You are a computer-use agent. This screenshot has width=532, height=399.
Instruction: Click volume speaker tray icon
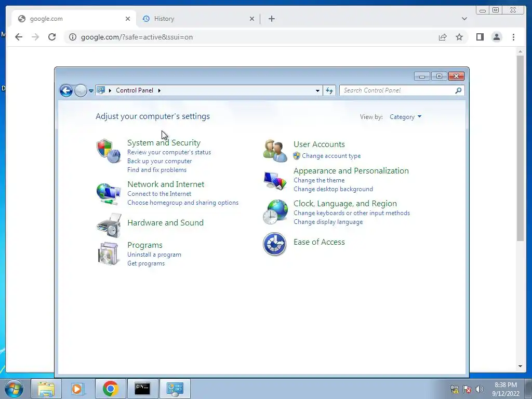point(480,389)
